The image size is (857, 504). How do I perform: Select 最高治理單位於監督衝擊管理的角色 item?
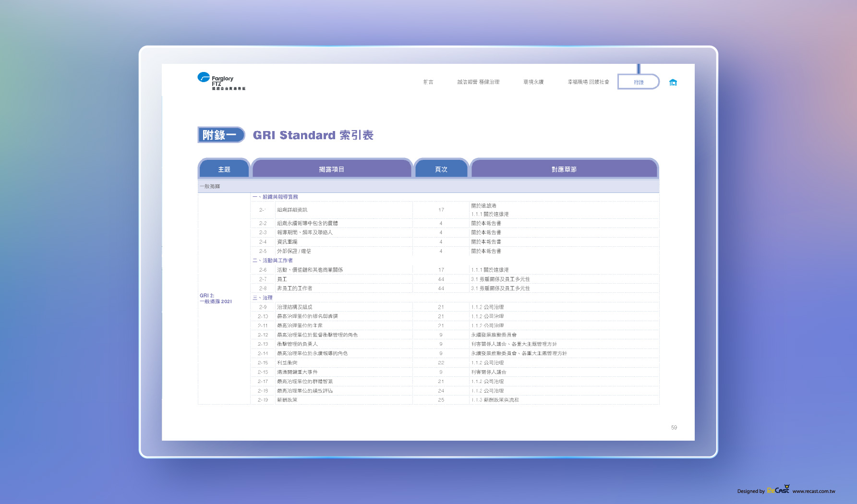click(x=317, y=335)
